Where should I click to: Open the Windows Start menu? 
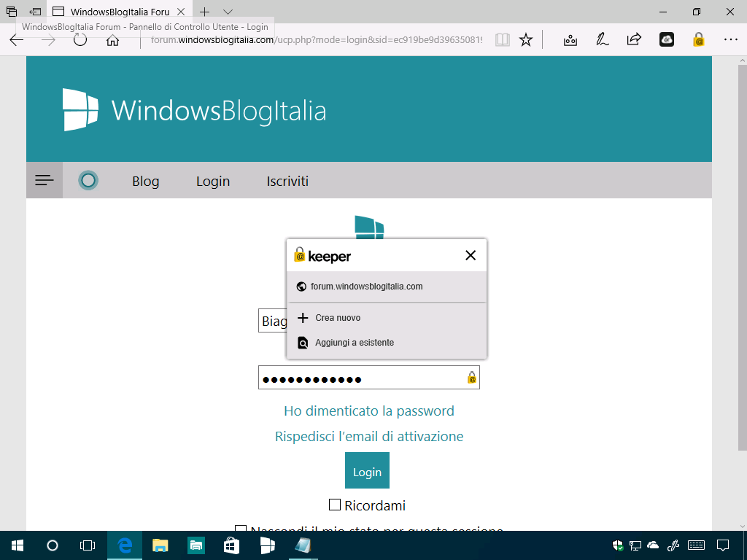pos(18,545)
